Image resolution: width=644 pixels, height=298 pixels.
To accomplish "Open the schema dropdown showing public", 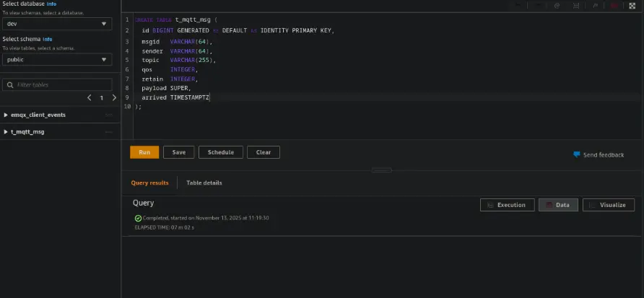I will coord(57,60).
